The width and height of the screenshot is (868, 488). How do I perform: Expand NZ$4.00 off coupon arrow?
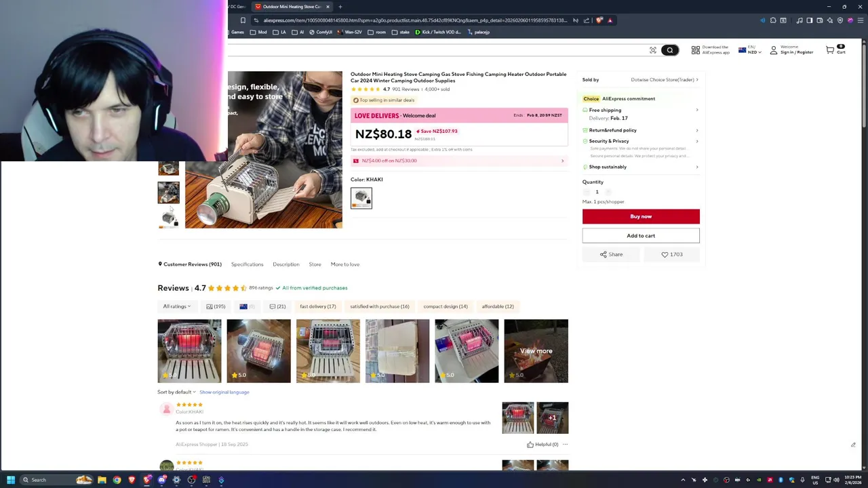coord(562,161)
